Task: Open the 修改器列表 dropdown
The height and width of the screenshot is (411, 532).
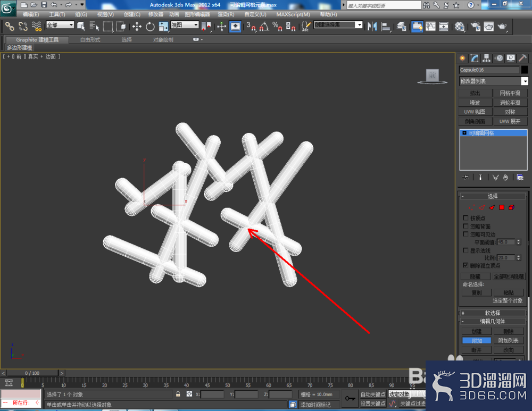Action: click(x=494, y=81)
